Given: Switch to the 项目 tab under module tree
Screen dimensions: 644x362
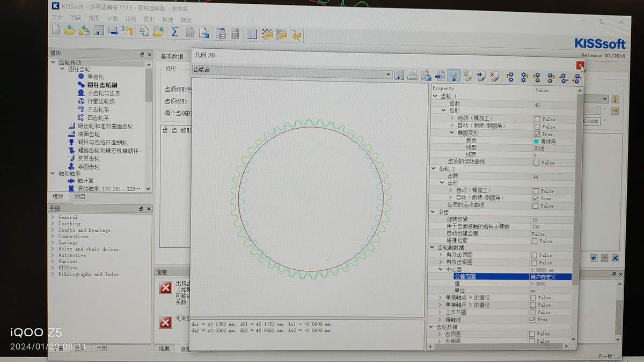Looking at the screenshot, I should click(80, 197).
